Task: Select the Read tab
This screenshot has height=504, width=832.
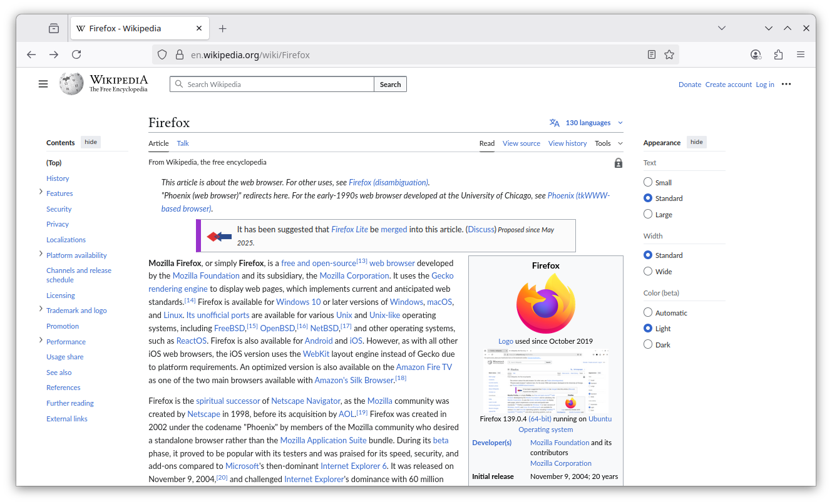Action: click(x=487, y=143)
